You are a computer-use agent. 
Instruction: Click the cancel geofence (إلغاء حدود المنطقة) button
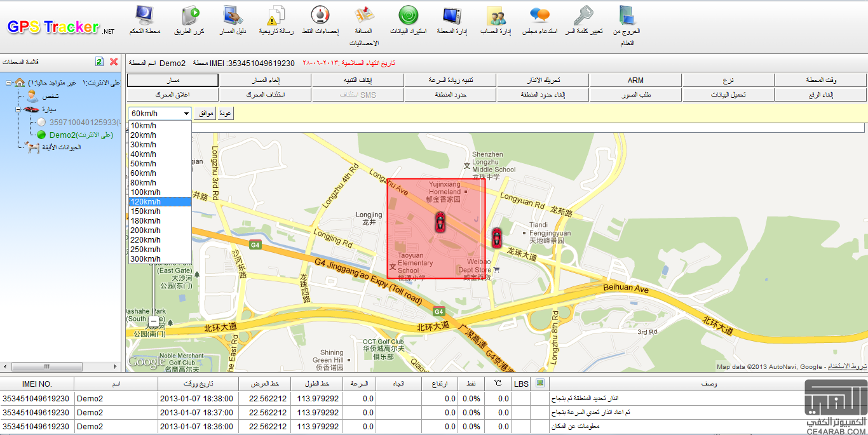[543, 95]
